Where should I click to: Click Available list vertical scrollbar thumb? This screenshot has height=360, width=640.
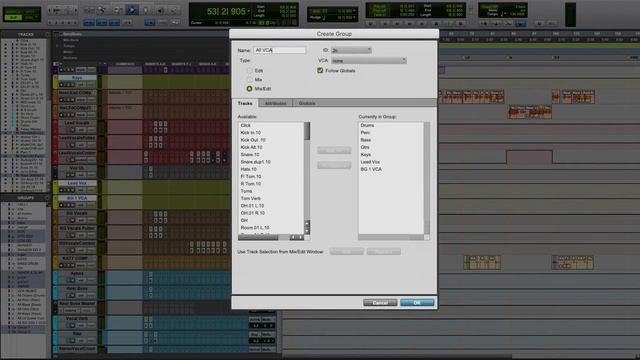tap(307, 131)
